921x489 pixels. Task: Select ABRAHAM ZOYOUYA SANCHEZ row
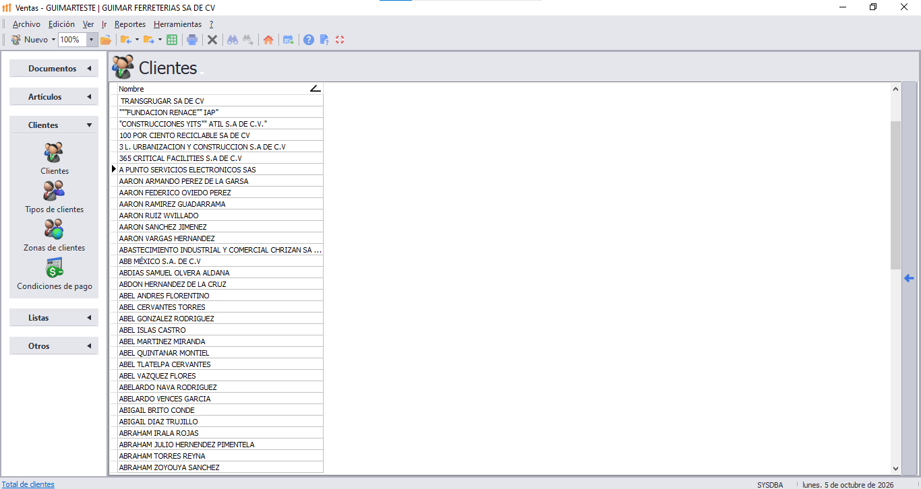tap(220, 467)
